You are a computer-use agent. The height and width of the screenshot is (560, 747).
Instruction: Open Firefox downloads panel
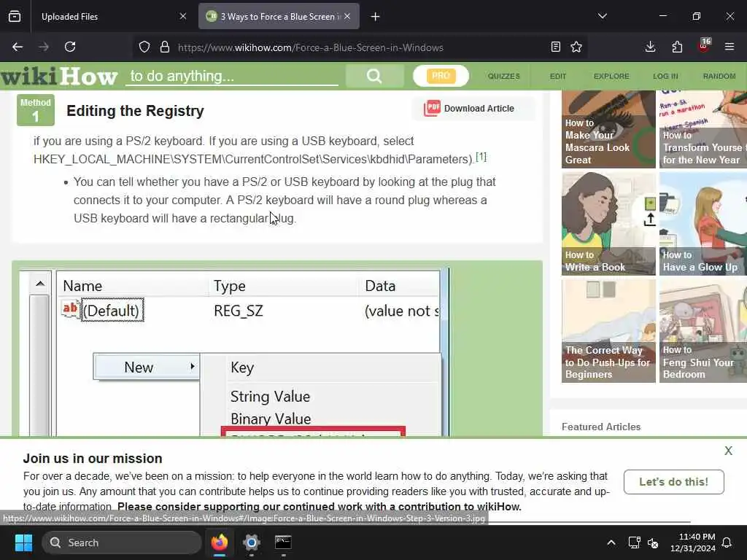click(650, 47)
